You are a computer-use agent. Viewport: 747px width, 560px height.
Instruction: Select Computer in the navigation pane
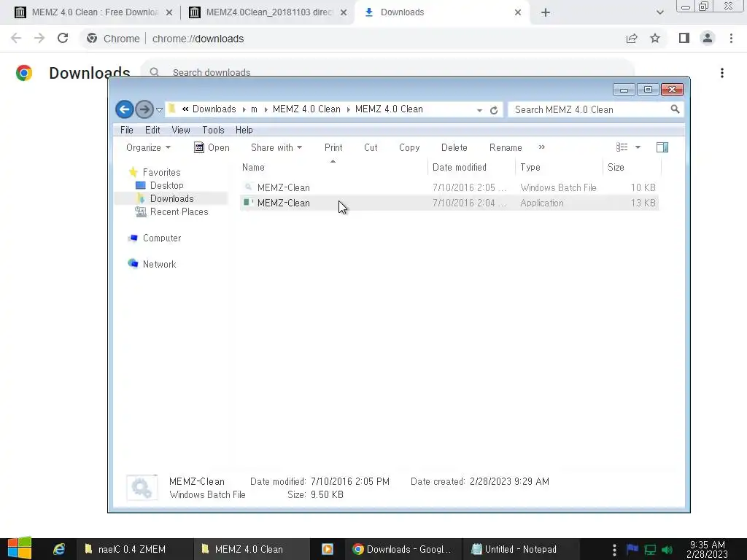coord(155,238)
